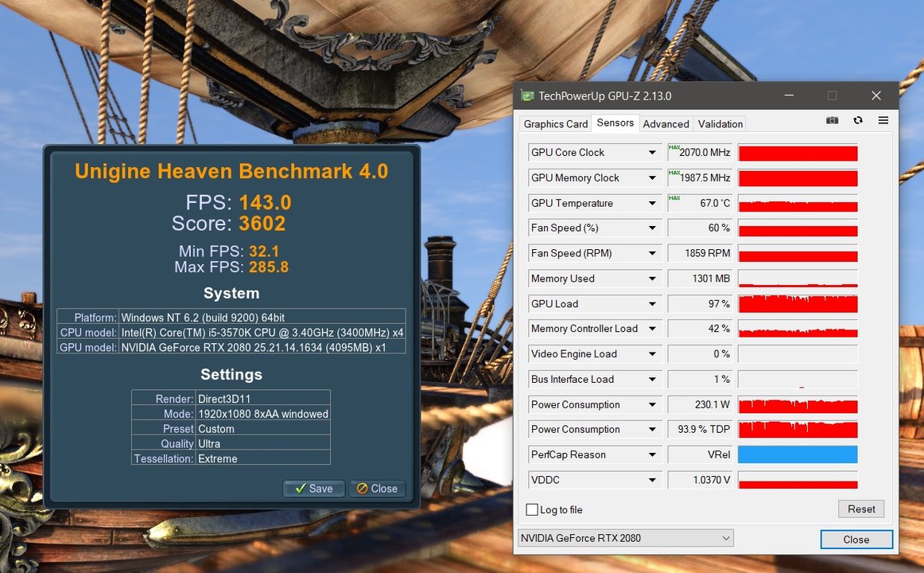
Task: Open the Fan Speed (%) dropdown
Action: [652, 228]
